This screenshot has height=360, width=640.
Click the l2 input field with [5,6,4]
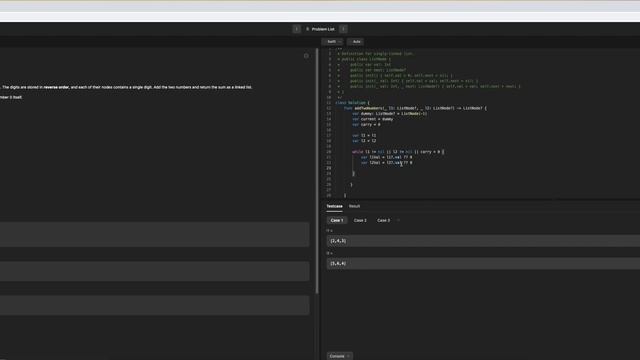(x=483, y=263)
